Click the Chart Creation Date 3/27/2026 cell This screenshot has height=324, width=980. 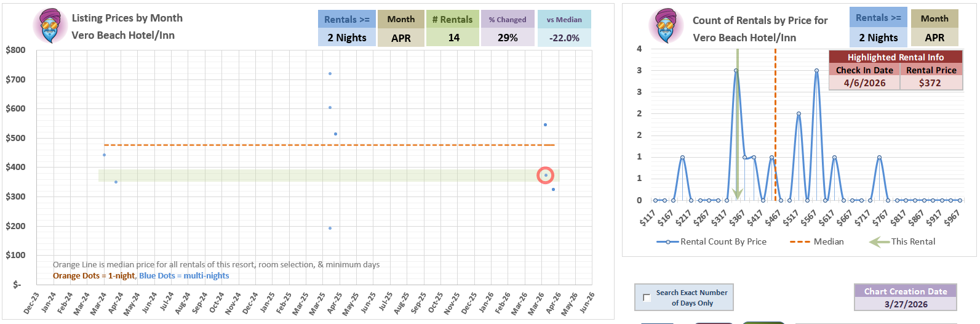tap(906, 304)
